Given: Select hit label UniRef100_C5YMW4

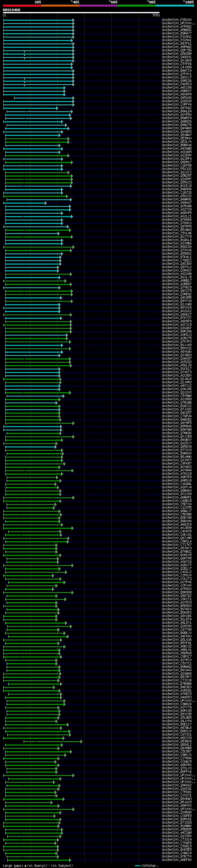Looking at the screenshot, I should click(177, 396).
